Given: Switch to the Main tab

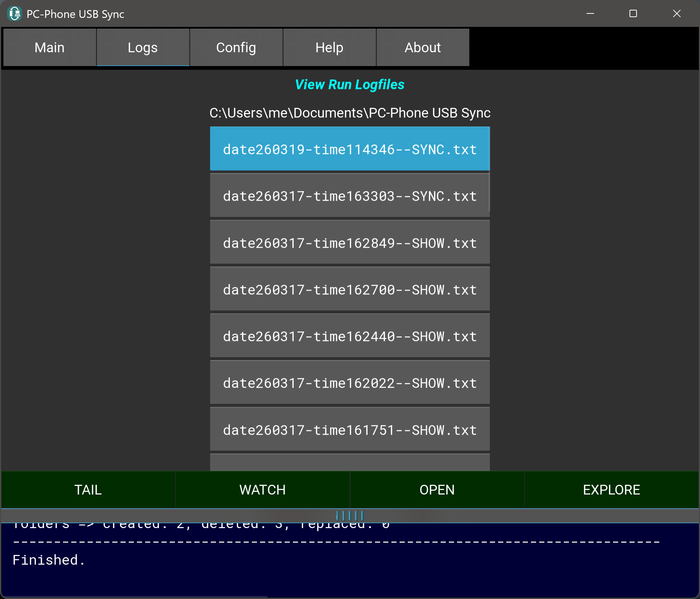Looking at the screenshot, I should click(50, 47).
